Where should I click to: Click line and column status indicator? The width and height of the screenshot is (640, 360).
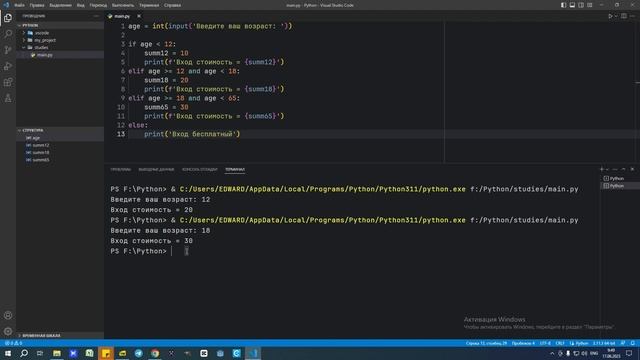point(486,343)
